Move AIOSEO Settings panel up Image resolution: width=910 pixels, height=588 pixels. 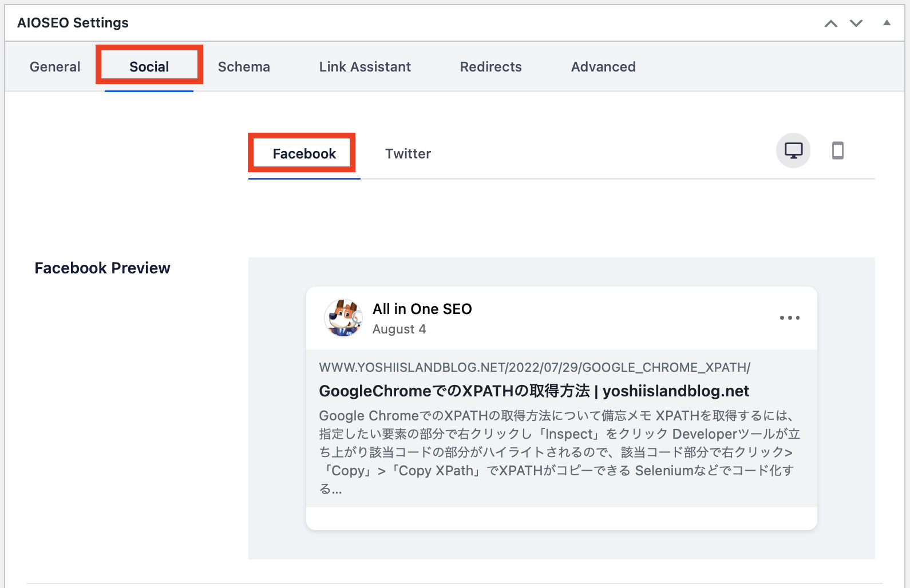(831, 23)
